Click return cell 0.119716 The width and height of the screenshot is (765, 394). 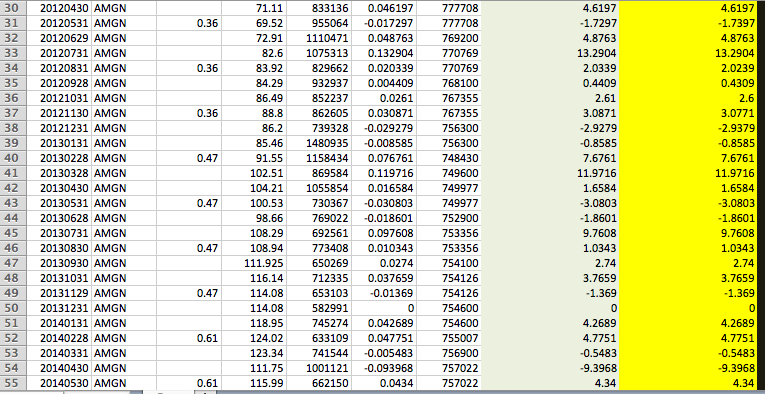click(x=384, y=173)
